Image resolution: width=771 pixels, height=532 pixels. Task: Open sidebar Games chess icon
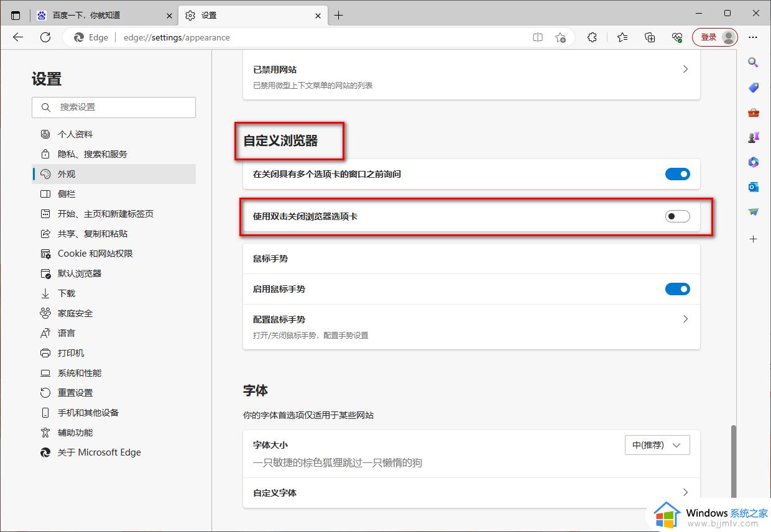click(x=753, y=137)
